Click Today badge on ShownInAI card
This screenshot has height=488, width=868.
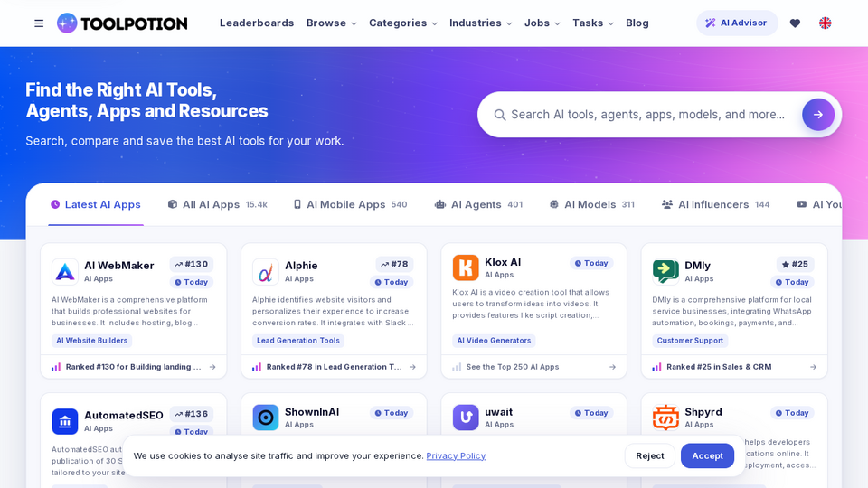[x=392, y=413]
